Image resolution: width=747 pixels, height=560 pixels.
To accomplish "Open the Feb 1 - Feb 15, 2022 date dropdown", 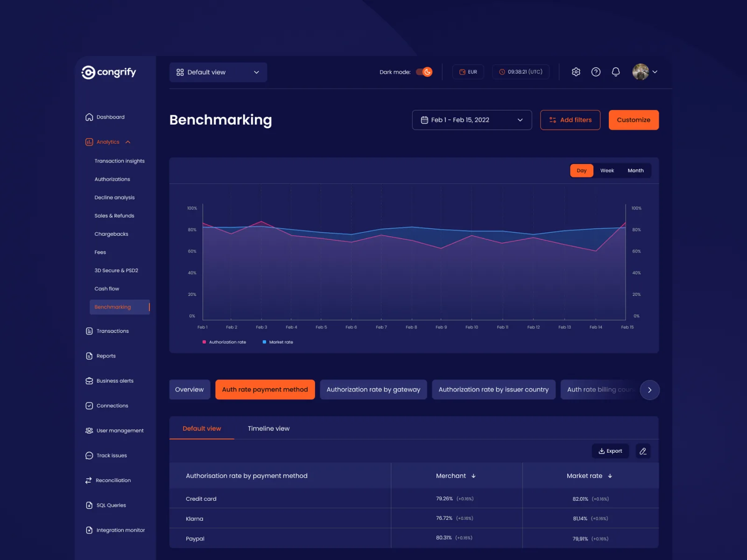I will click(x=472, y=120).
